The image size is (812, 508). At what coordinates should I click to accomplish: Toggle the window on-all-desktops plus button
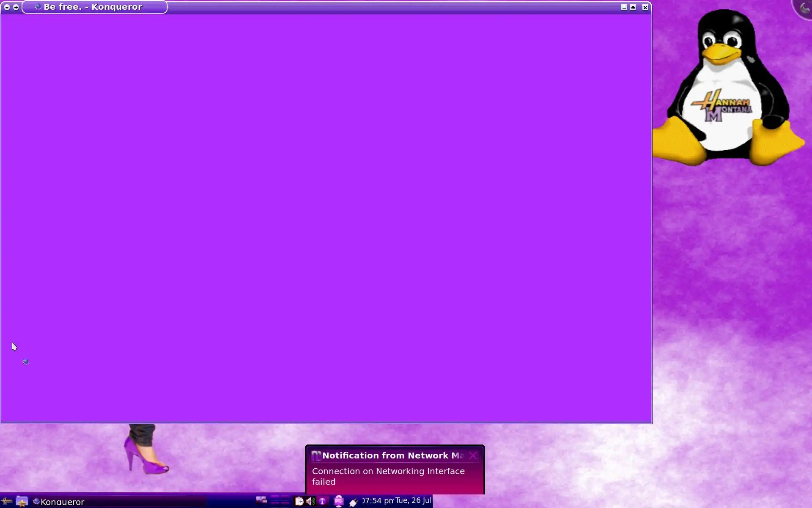coord(16,7)
